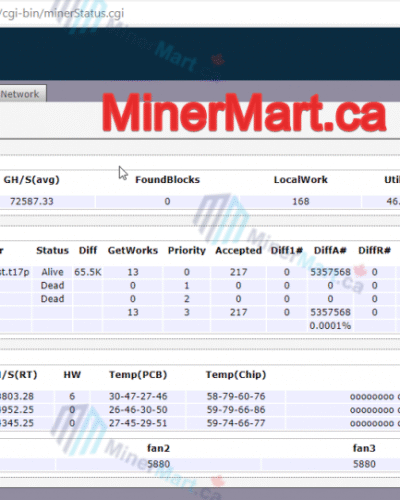Select the user cell ending in t17p
This screenshot has height=500, width=400.
coord(14,272)
